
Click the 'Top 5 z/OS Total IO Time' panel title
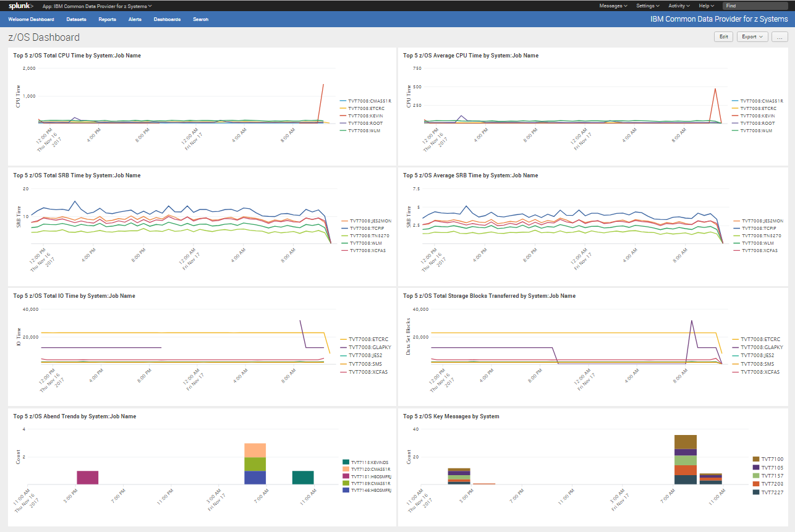pos(74,296)
